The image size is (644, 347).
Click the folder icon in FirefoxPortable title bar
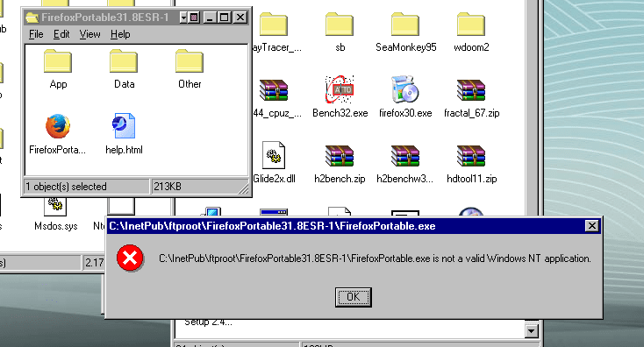point(32,18)
